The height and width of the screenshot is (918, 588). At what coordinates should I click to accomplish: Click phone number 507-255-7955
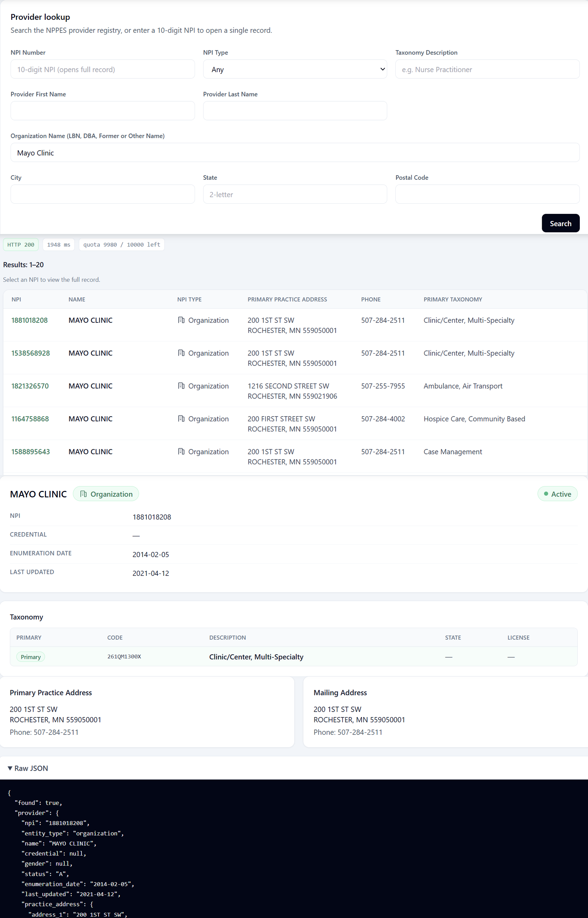[x=383, y=386]
